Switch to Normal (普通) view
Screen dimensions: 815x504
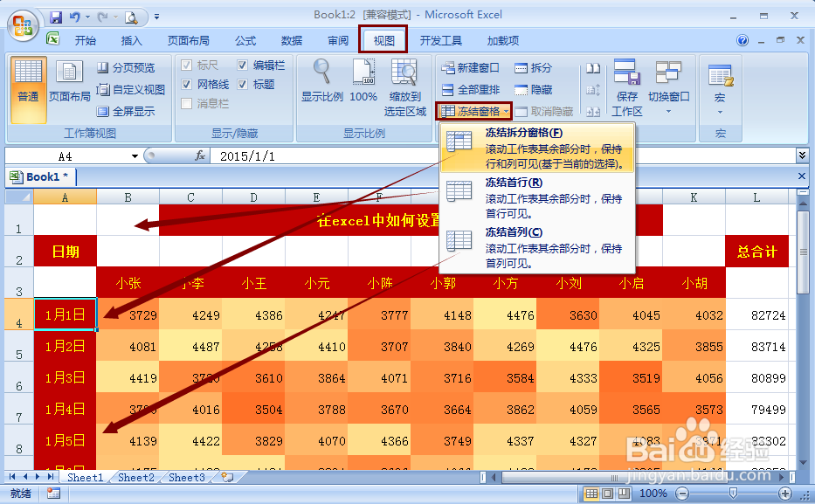[28, 89]
